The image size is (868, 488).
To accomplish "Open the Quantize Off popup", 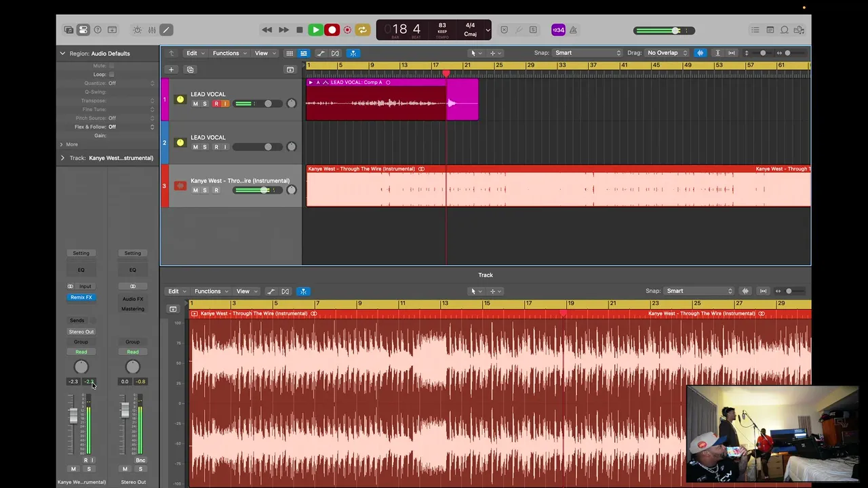I will click(x=132, y=83).
